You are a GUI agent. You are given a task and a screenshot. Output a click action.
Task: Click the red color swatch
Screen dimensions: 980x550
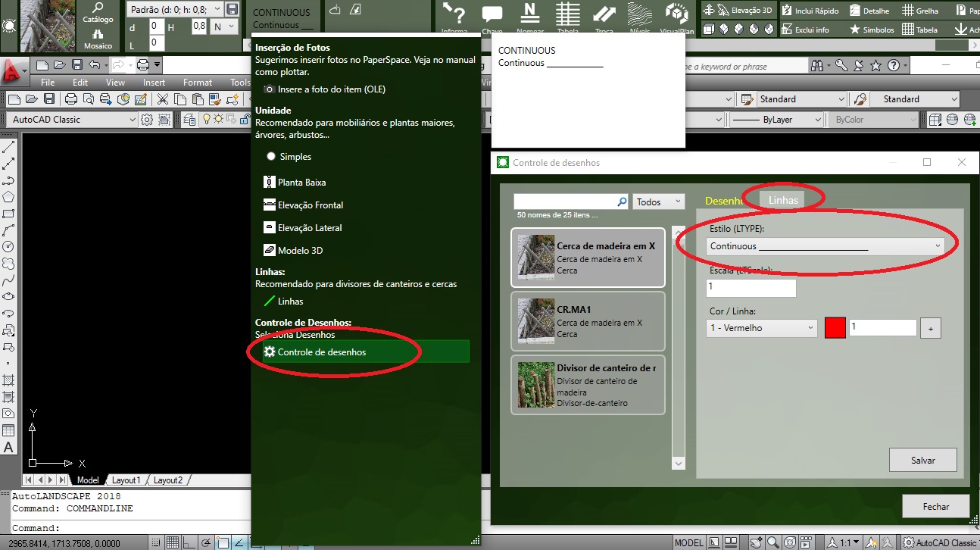coord(835,328)
